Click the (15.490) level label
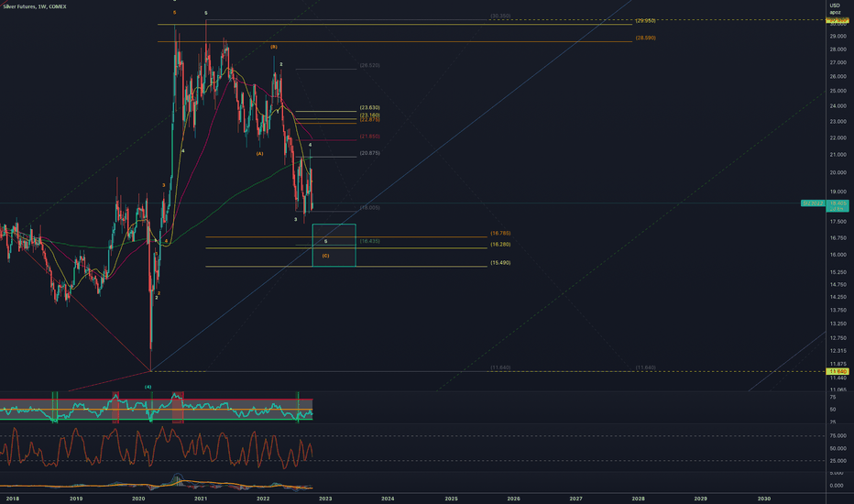The image size is (854, 504). tap(500, 263)
